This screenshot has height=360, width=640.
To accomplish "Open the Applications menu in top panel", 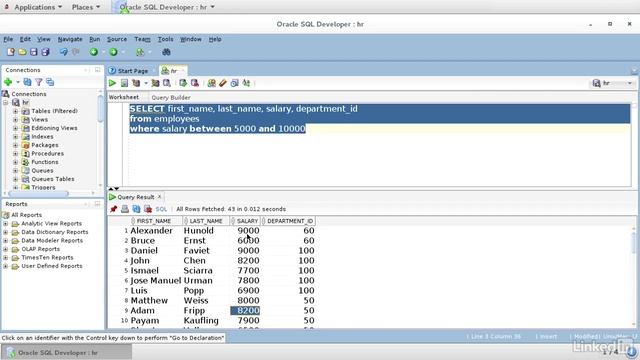I will tap(38, 7).
